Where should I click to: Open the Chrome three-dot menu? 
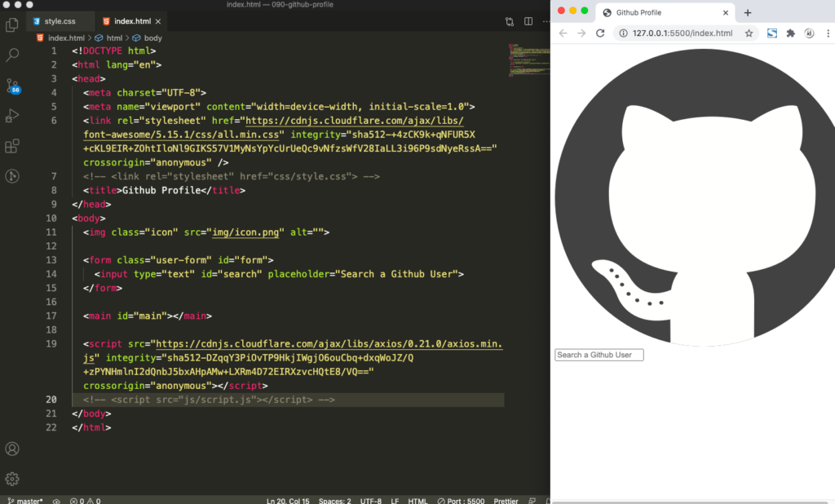click(828, 33)
